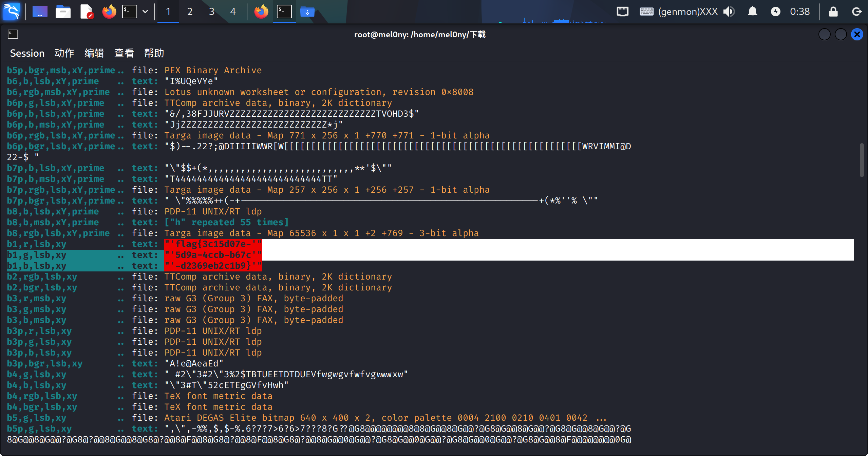
Task: Lock the screen with the padlock icon
Action: [833, 12]
